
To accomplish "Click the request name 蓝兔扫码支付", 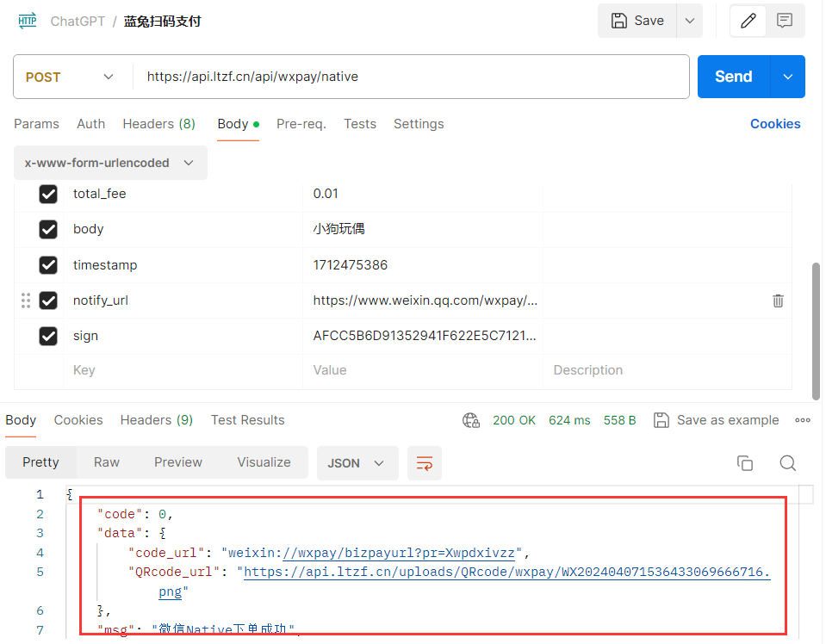I will (x=162, y=21).
